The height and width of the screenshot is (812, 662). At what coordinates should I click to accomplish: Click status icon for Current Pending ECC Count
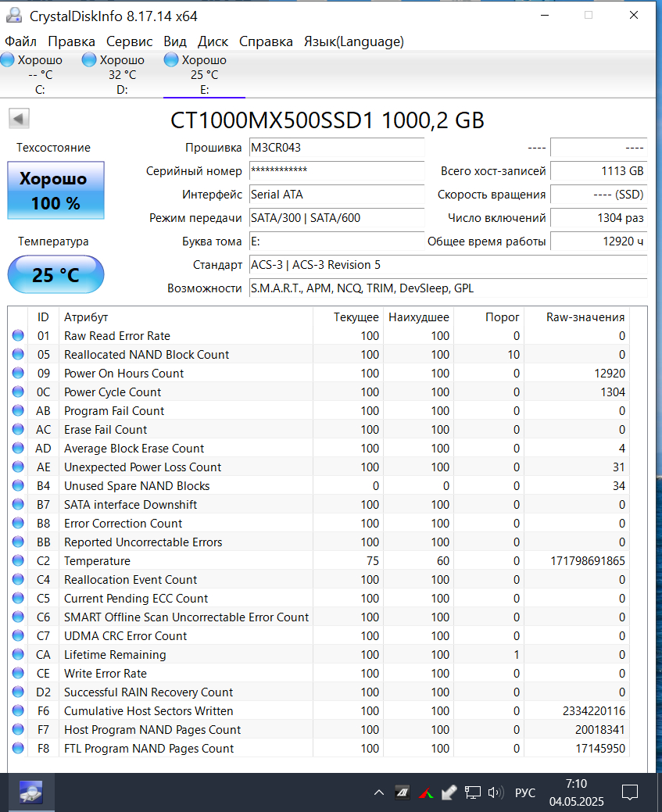point(18,598)
